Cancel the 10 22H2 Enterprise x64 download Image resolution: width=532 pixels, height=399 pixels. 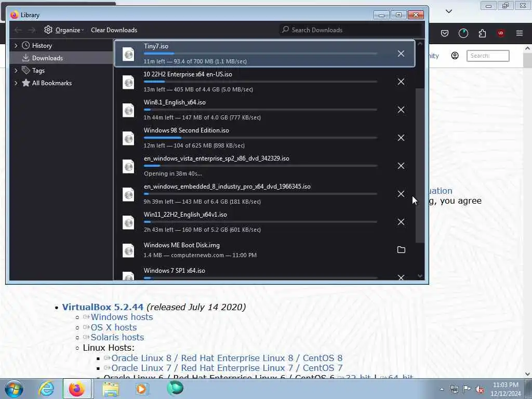click(x=401, y=82)
